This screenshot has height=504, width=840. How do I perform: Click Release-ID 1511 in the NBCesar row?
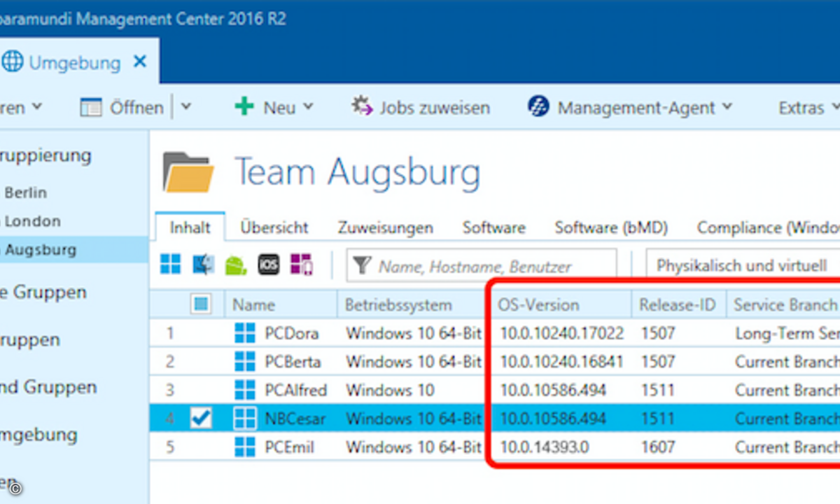click(657, 419)
